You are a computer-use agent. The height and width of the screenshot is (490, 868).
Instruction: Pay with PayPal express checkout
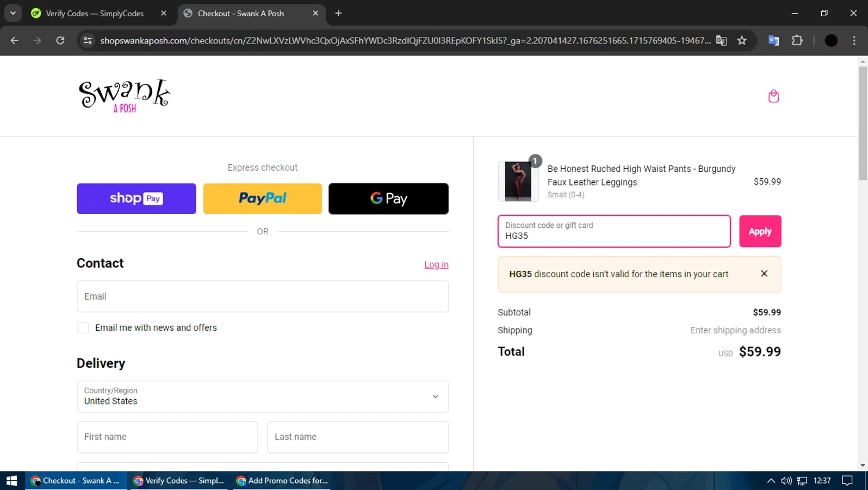click(262, 198)
